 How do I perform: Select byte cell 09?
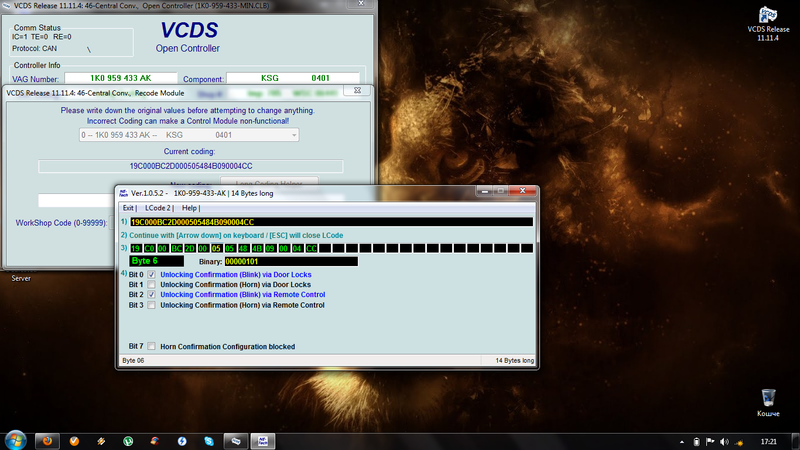[270, 248]
